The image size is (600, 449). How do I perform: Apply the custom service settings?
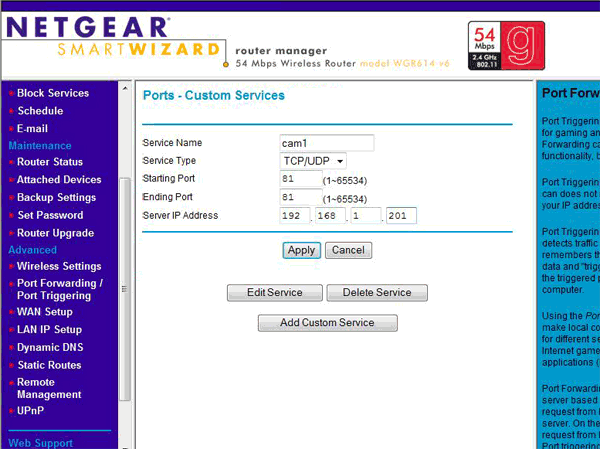[302, 250]
